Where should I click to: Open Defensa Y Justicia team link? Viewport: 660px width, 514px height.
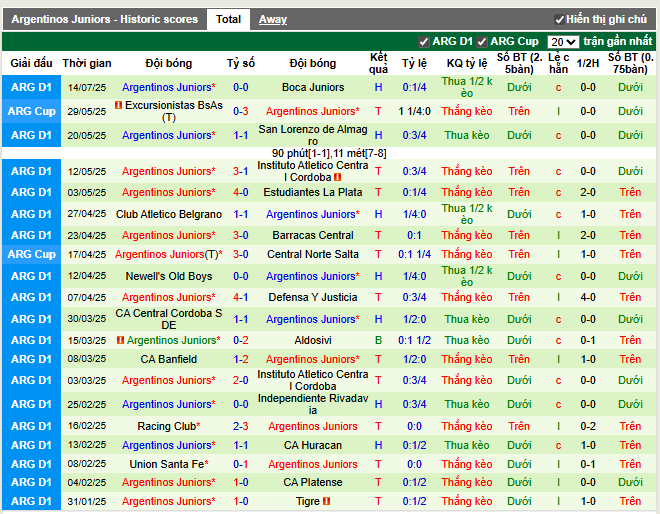click(313, 297)
